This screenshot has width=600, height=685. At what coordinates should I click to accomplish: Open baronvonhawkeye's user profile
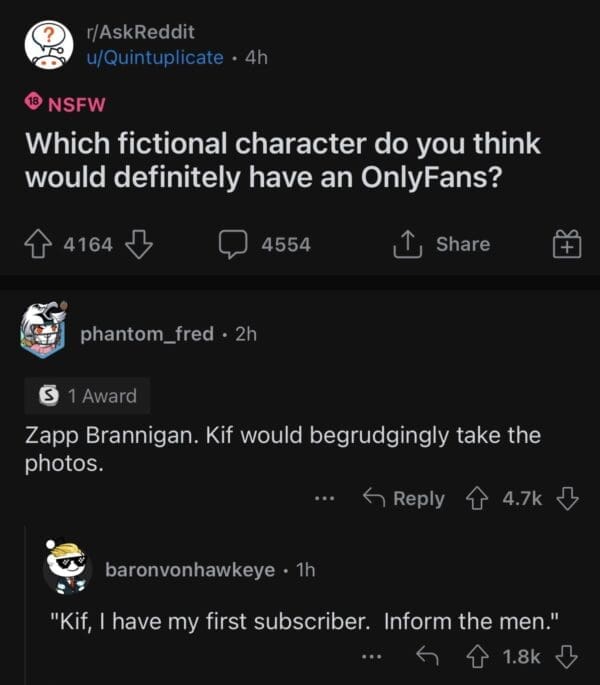(190, 569)
